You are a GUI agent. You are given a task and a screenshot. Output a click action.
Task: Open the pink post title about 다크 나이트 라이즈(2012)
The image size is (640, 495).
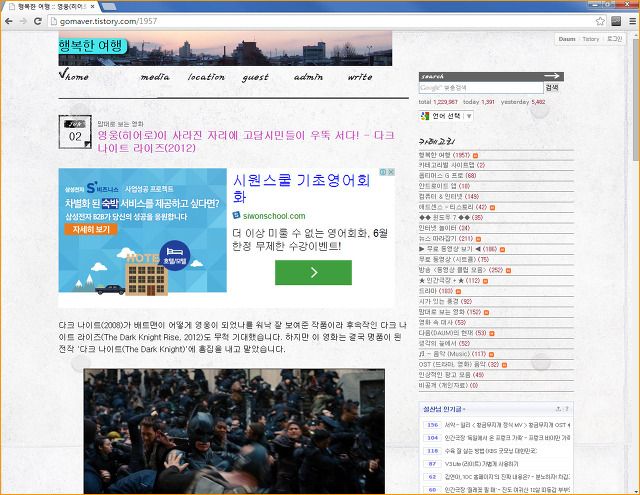[x=246, y=141]
